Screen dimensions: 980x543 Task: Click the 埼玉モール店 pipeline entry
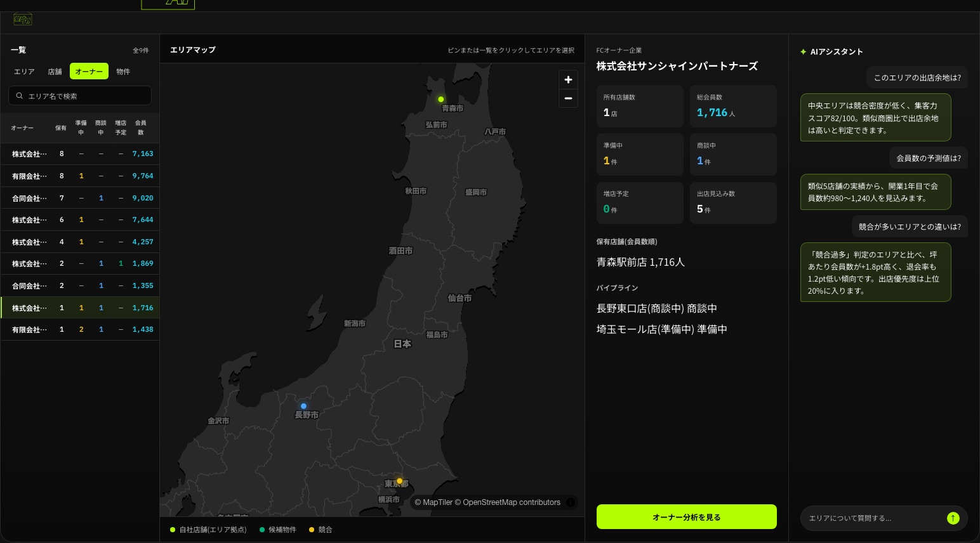point(662,329)
